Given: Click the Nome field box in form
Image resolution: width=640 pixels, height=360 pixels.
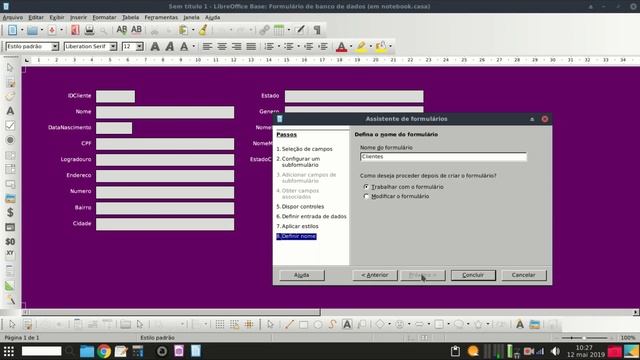Looking at the screenshot, I should 165,112.
